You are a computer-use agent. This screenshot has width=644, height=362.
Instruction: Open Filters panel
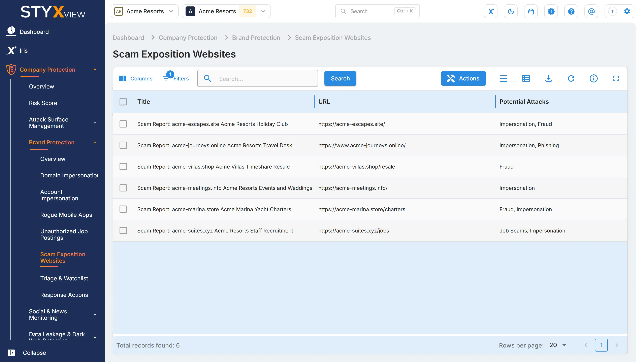[x=176, y=78]
